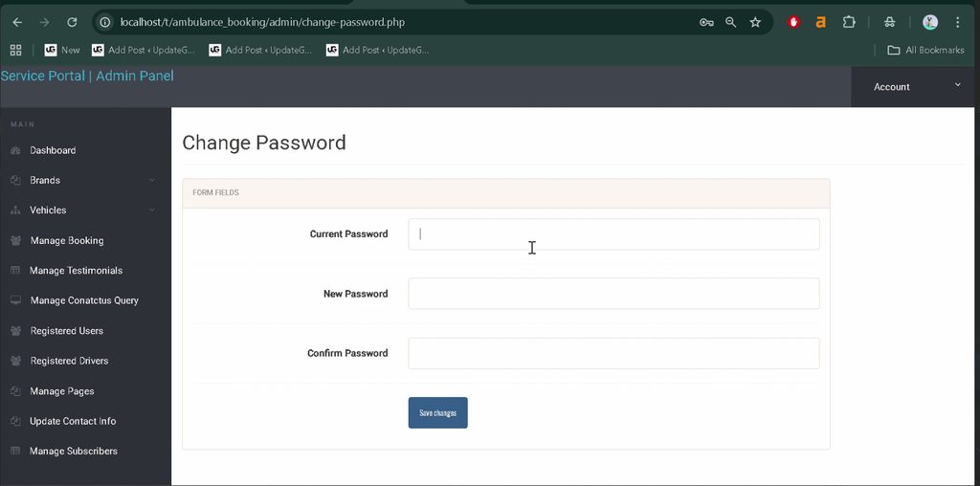Click the Registered Drivers icon
The width and height of the screenshot is (980, 486).
click(15, 361)
